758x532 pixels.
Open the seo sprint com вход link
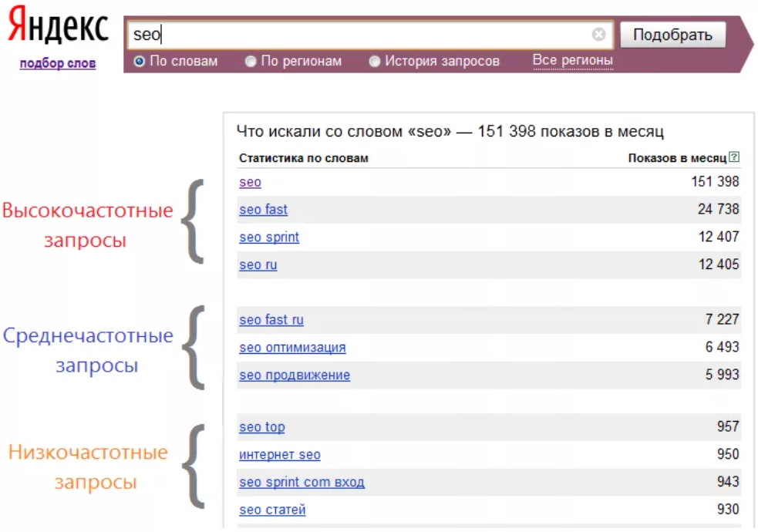pos(302,482)
